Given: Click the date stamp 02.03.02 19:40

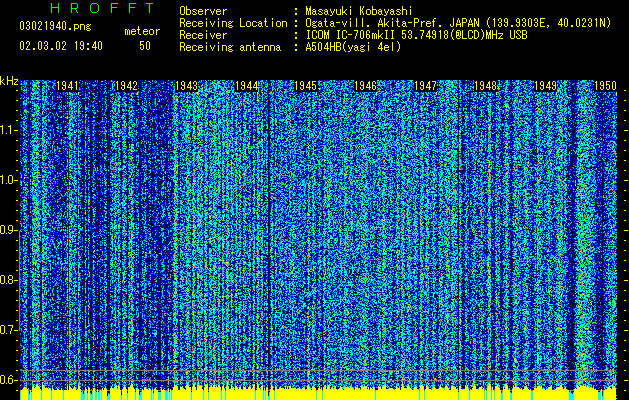Looking at the screenshot, I should [61, 46].
